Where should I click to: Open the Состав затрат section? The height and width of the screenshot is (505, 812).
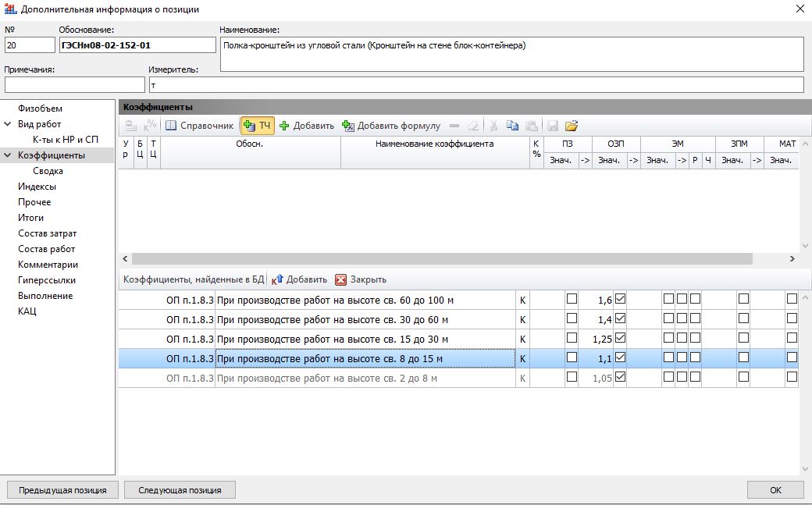pos(47,233)
